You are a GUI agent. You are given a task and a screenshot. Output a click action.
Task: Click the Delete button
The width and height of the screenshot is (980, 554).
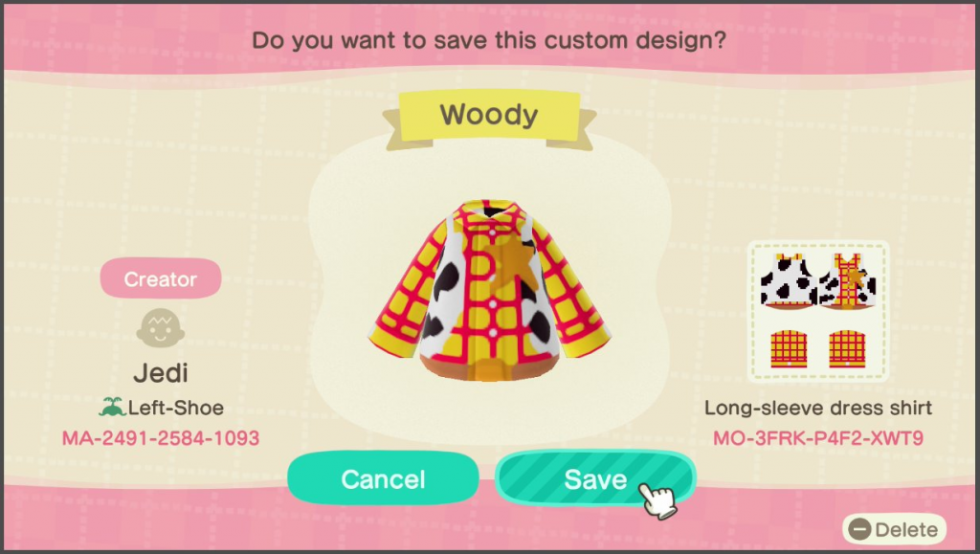(894, 530)
